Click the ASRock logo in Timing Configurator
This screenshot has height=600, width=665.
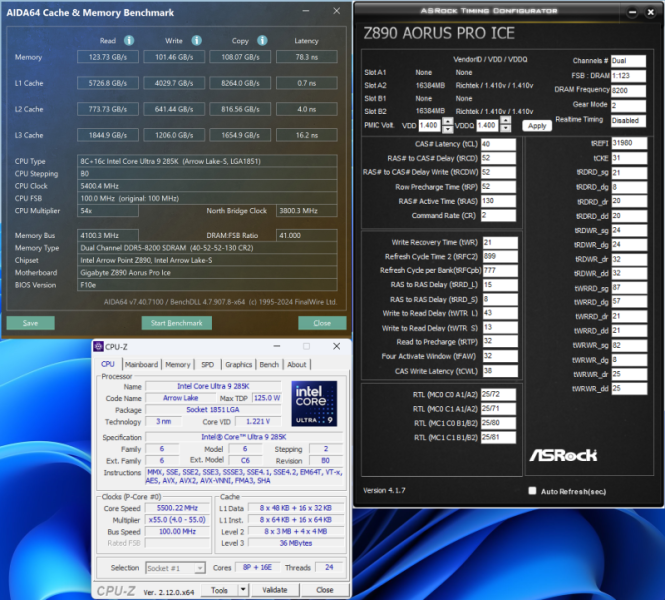coord(563,455)
